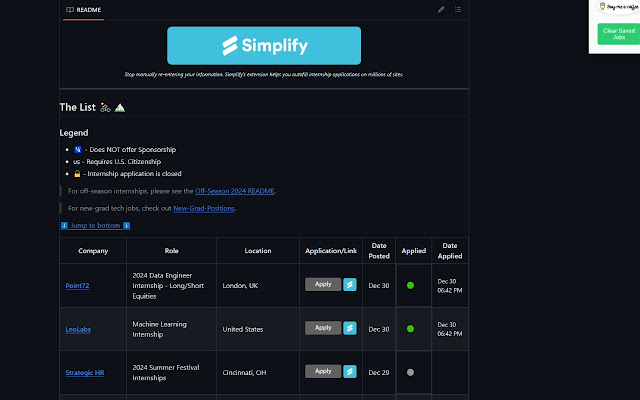Click the United States location cell
The width and height of the screenshot is (640, 400).
tap(258, 329)
